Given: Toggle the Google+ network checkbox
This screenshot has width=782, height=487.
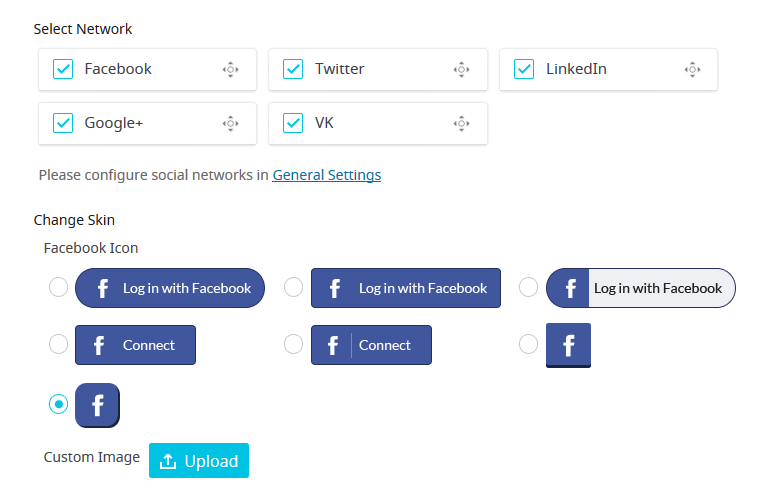Looking at the screenshot, I should pyautogui.click(x=63, y=123).
